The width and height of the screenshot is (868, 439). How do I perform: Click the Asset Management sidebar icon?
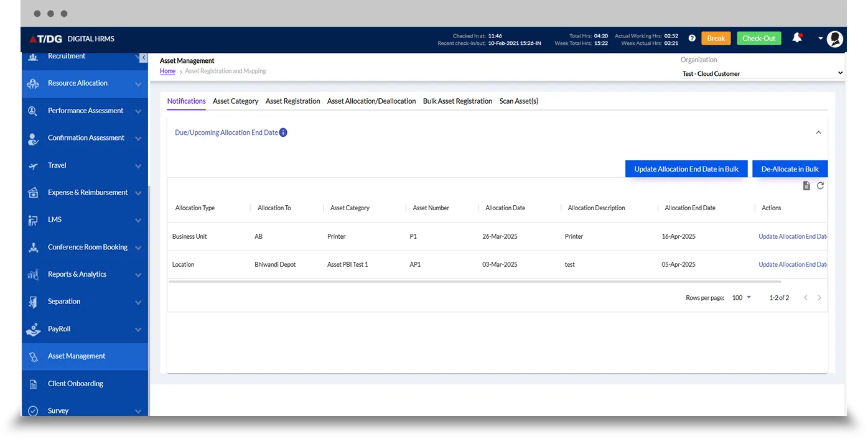pos(34,356)
